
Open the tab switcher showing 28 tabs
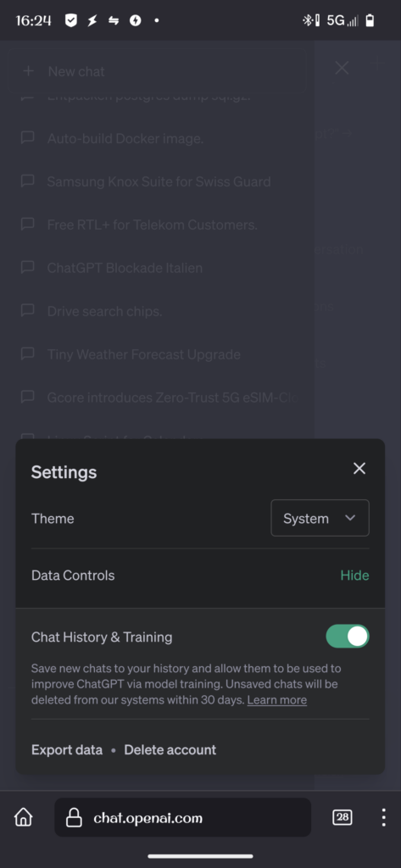(343, 817)
